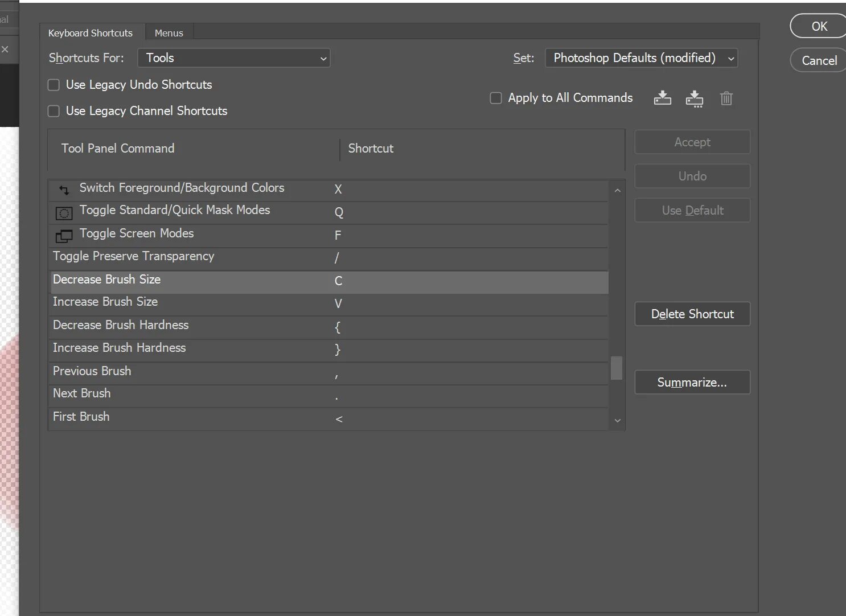Viewport: 846px width, 616px height.
Task: Enable Use Legacy Undo Shortcuts checkbox
Action: click(54, 85)
